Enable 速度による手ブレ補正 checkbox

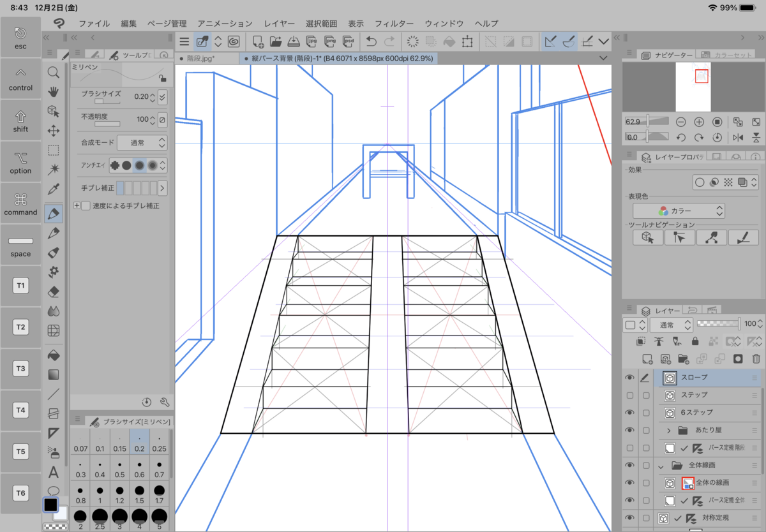(86, 205)
